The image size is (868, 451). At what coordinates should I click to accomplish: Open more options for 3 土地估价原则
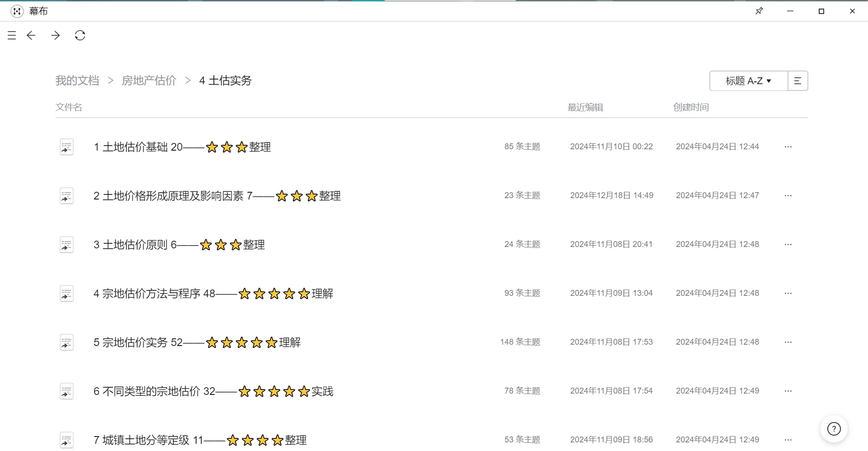(x=788, y=244)
